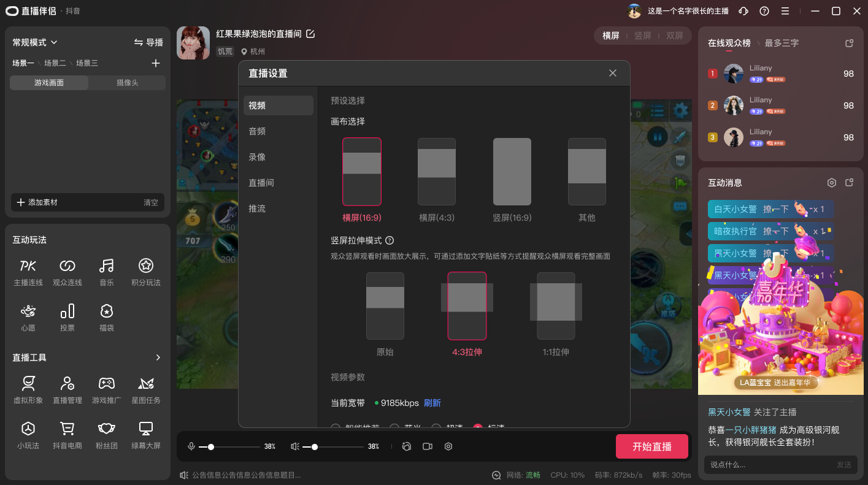Open customer service headset icon
The image size is (868, 485).
click(743, 11)
